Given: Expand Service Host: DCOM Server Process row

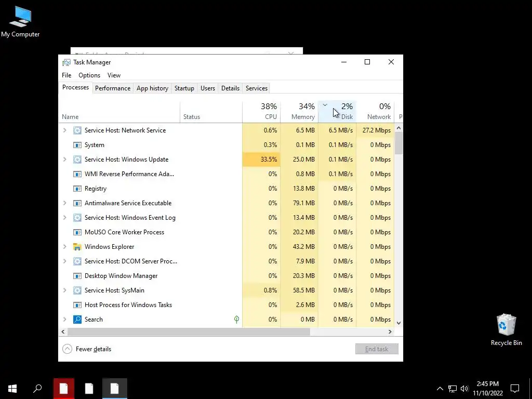Looking at the screenshot, I should tap(65, 261).
